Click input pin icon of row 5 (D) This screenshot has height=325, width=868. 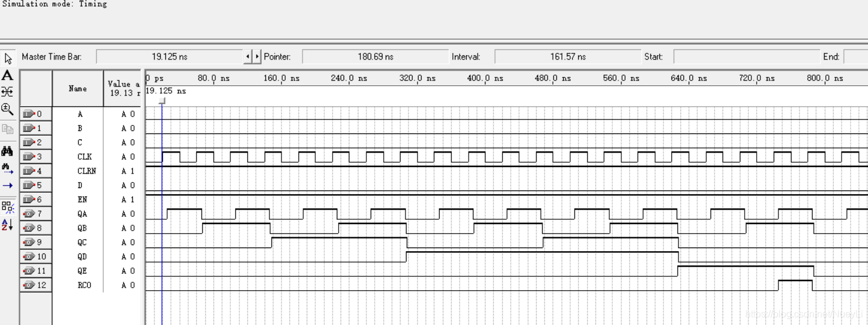click(29, 185)
